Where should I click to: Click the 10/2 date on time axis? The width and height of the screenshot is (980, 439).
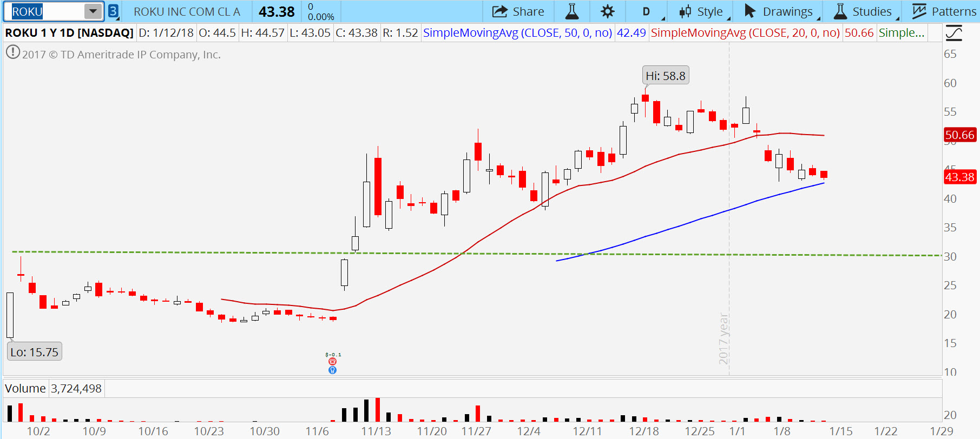(38, 431)
